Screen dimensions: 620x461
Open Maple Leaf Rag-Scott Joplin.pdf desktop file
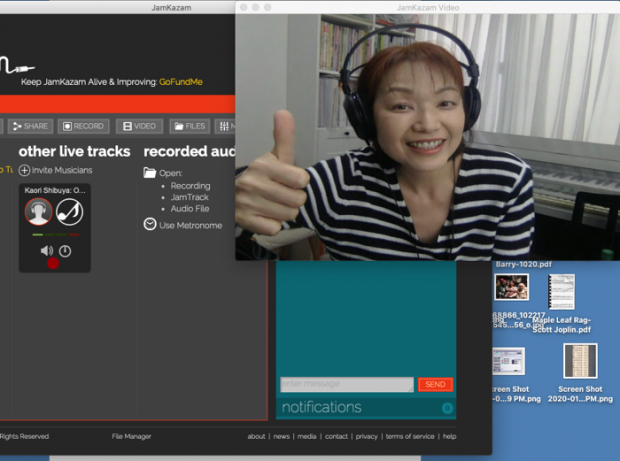[x=561, y=292]
